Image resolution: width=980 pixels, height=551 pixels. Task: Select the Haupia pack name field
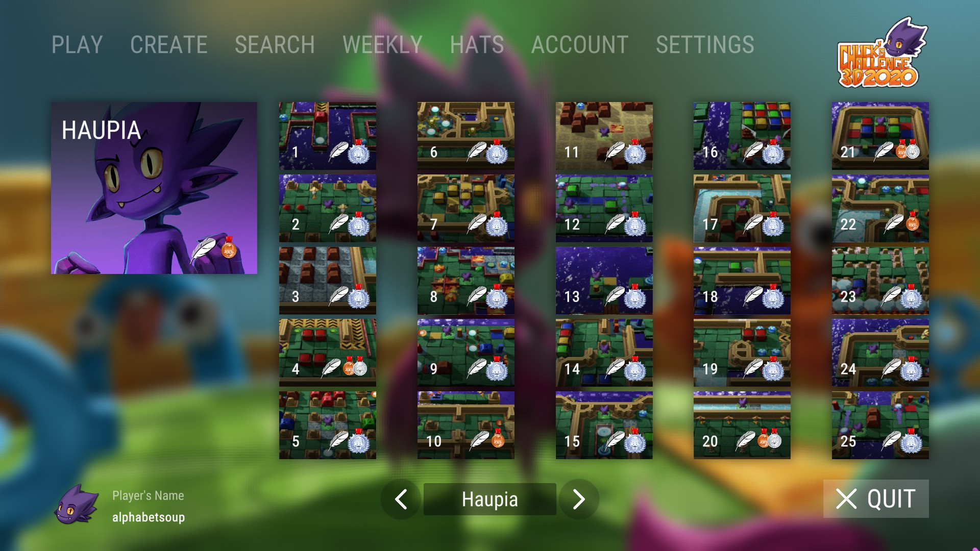(490, 499)
